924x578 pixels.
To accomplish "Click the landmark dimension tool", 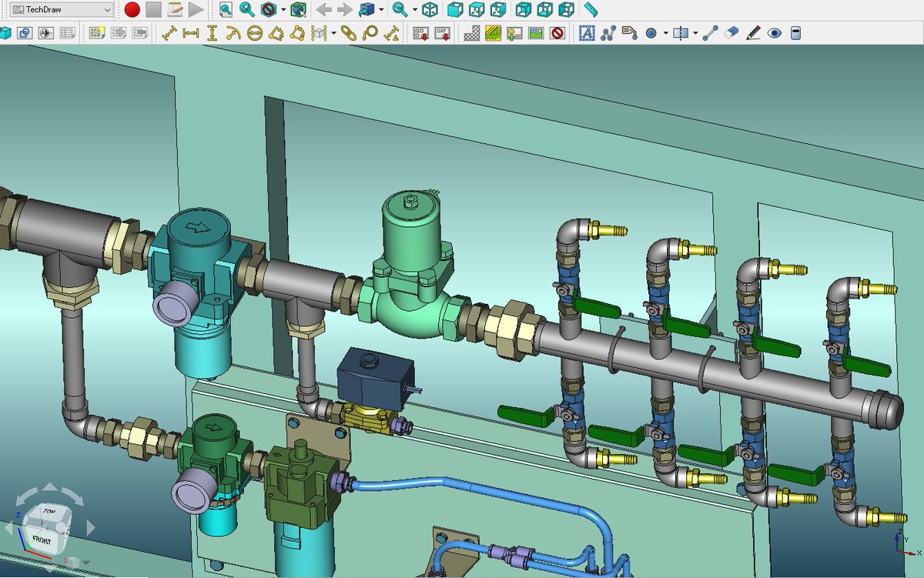I will (392, 33).
